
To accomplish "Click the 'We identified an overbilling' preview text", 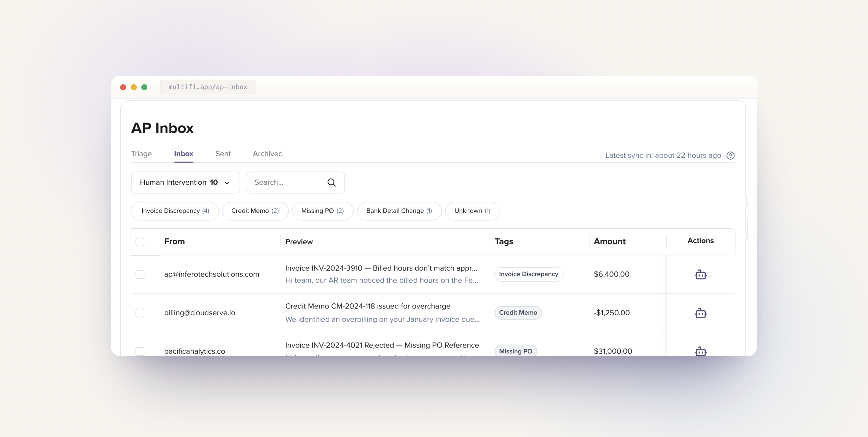I will (382, 320).
